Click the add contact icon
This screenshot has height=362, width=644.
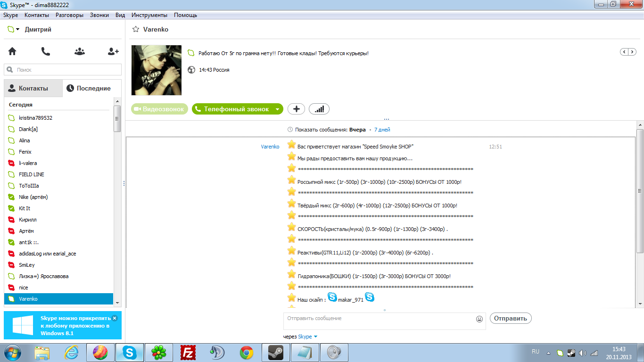click(113, 52)
